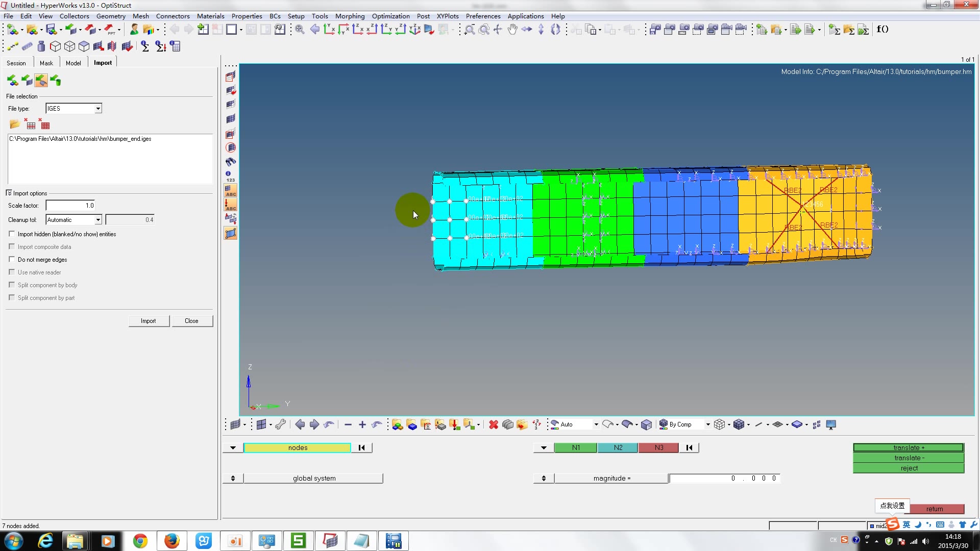980x551 pixels.
Task: Click the green translate + button
Action: [908, 447]
